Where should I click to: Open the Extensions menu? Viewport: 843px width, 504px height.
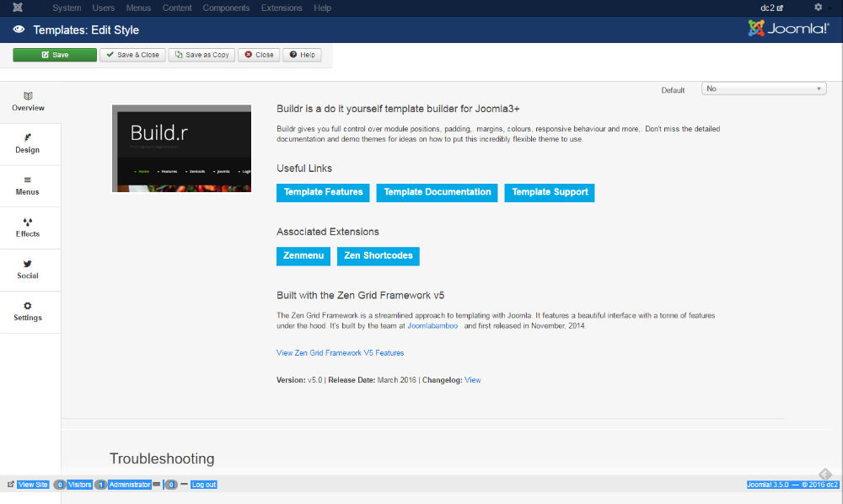(x=282, y=8)
